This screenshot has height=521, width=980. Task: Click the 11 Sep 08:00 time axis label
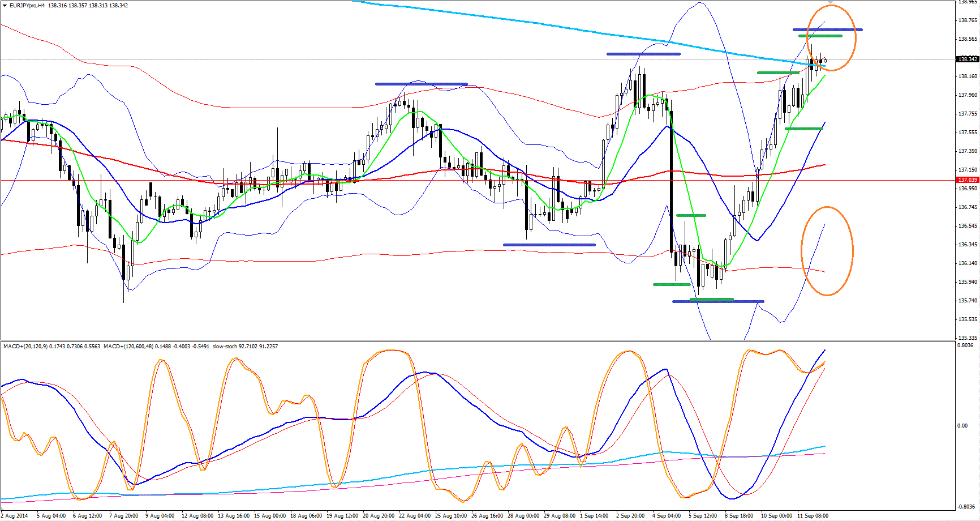tap(813, 516)
